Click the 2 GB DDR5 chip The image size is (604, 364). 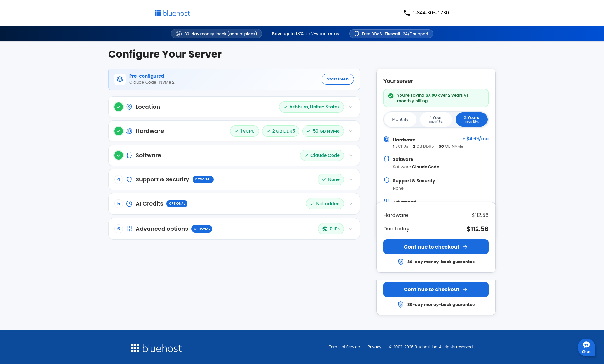click(281, 131)
